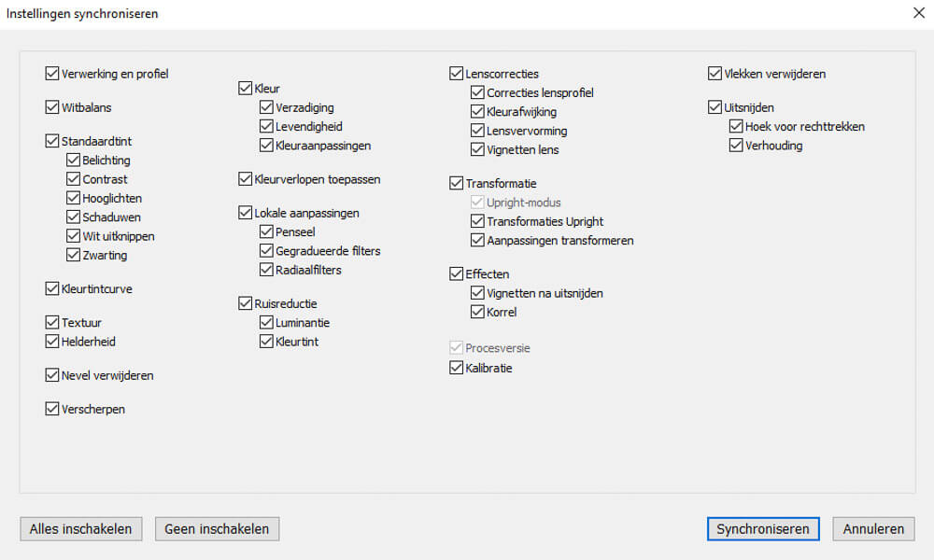Uncheck Luminantie under Ruisreductie
The width and height of the screenshot is (934, 560).
(267, 323)
